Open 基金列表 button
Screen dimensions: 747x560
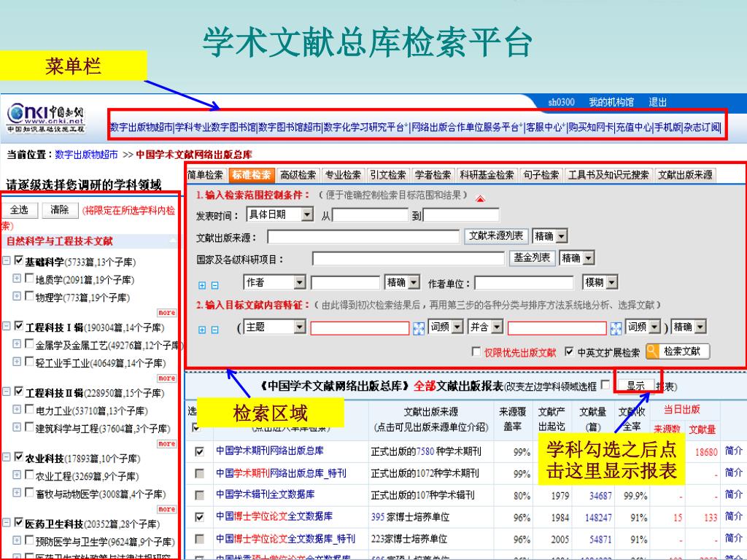[x=532, y=257]
